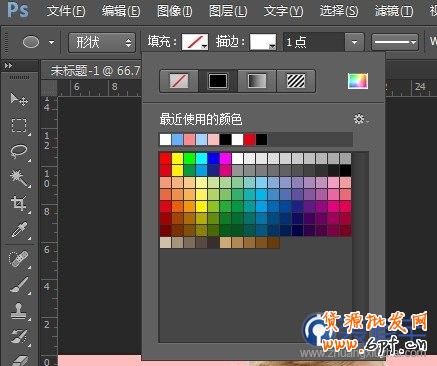The width and height of the screenshot is (437, 366).
Task: Open the ellipse tool preset picker arrow
Action: [51, 42]
